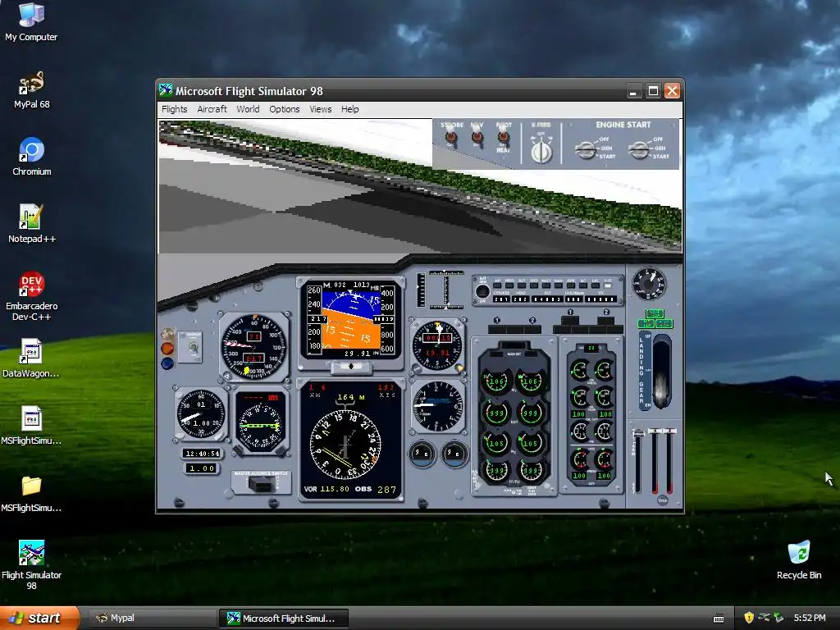
Task: Click the VOR frequency 115.80
Action: pyautogui.click(x=335, y=489)
